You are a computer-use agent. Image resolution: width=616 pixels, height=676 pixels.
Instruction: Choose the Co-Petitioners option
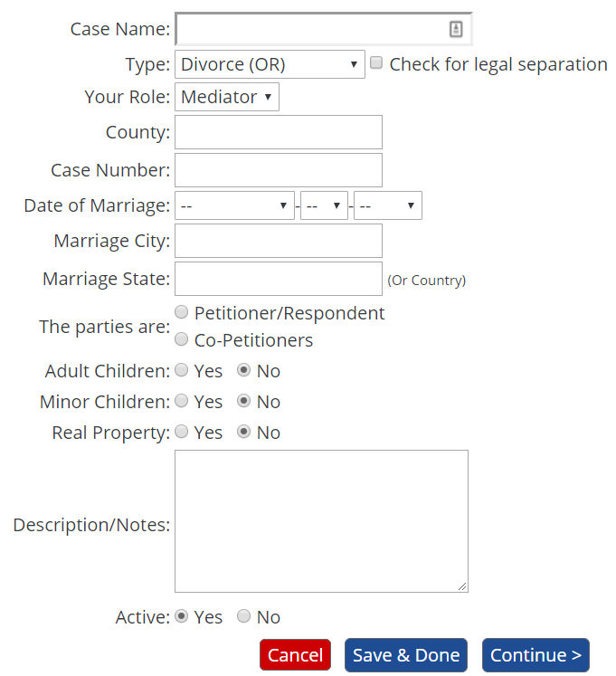182,340
